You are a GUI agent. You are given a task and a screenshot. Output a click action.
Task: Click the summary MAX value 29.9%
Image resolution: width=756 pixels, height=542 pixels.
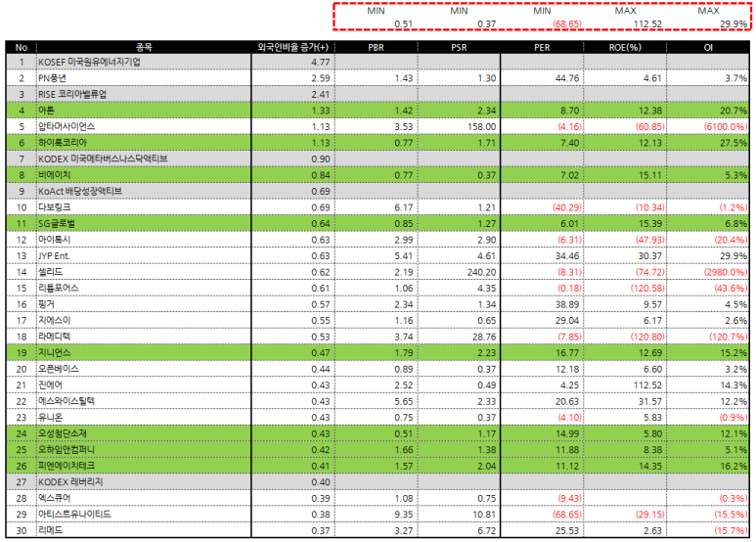click(x=734, y=24)
